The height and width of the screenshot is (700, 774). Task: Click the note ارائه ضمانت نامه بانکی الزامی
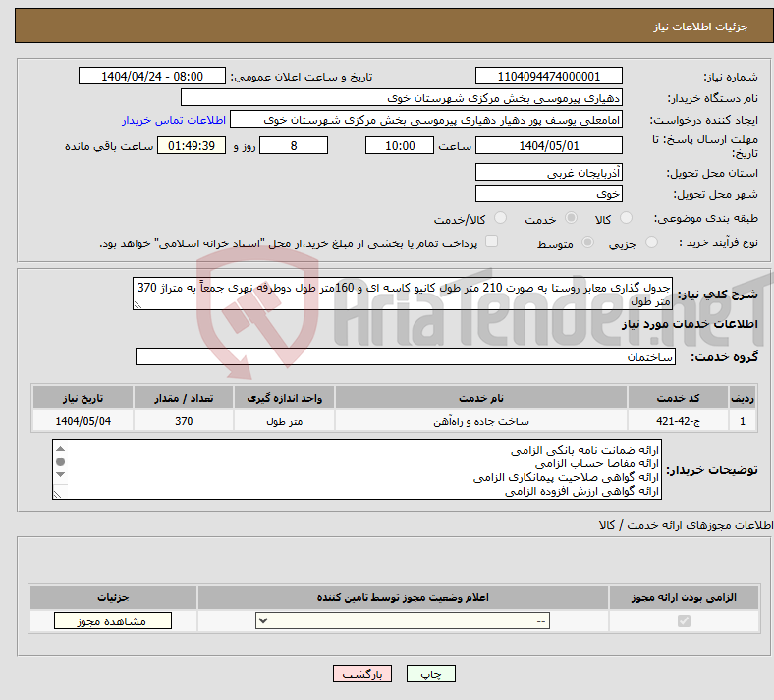point(584,450)
